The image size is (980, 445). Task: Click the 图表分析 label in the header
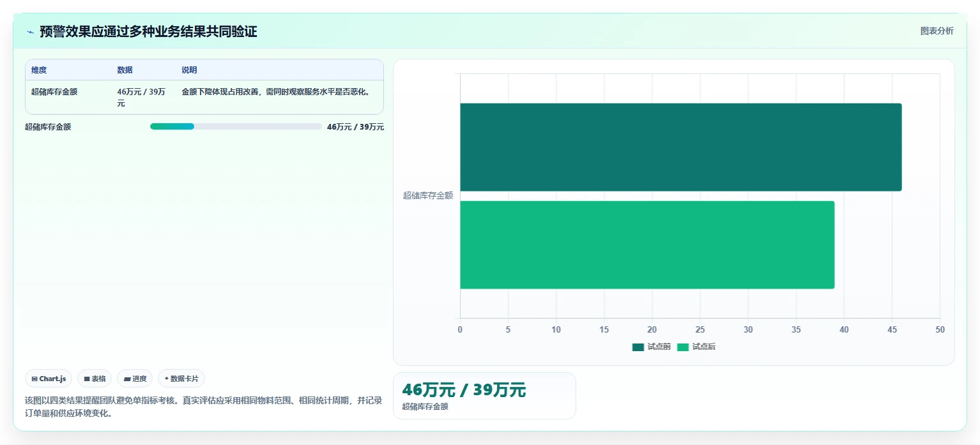937,31
